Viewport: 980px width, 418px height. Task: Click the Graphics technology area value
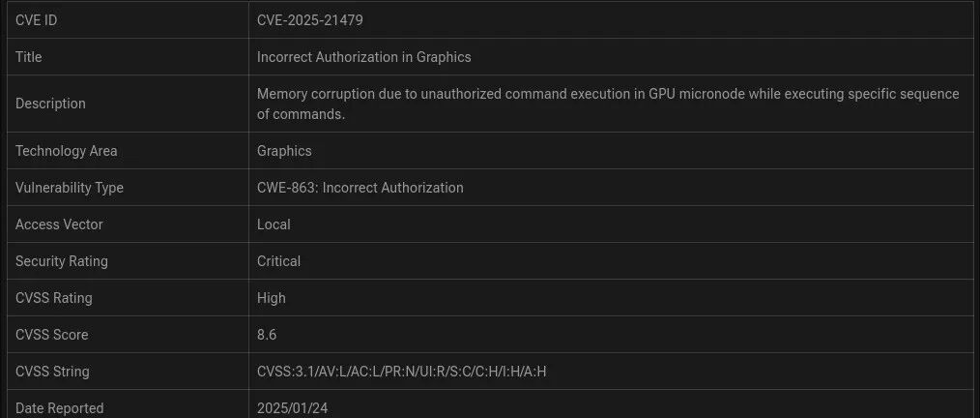tap(284, 151)
